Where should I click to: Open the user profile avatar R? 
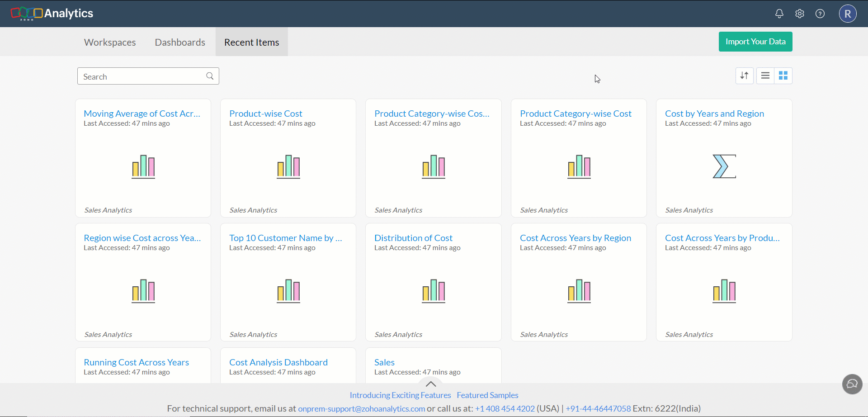(x=848, y=14)
